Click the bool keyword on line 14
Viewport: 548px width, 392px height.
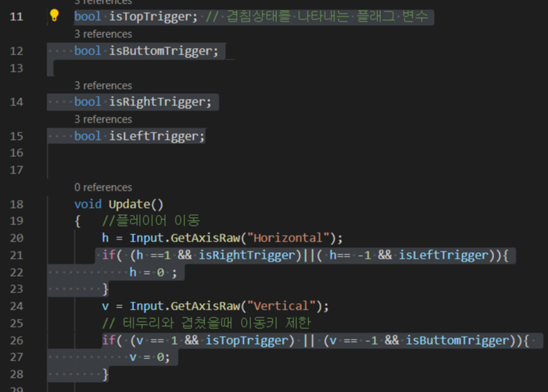point(88,102)
